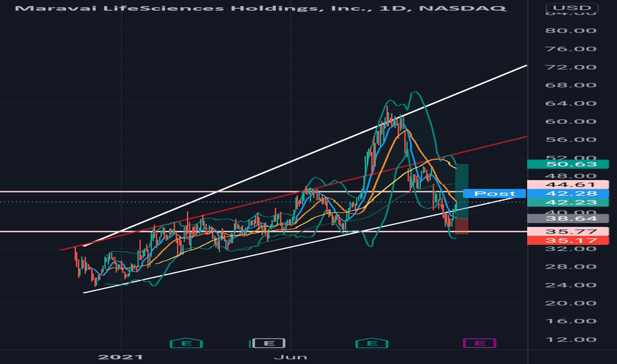Screen dimensions: 617x364
Task: Open the purple upcoming earnings E marker
Action: (x=480, y=343)
